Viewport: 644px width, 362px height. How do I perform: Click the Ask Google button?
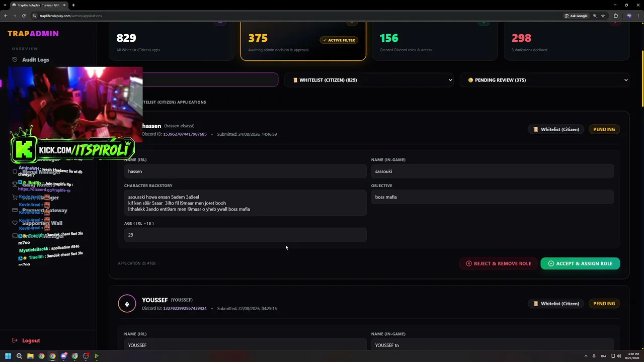click(x=576, y=16)
